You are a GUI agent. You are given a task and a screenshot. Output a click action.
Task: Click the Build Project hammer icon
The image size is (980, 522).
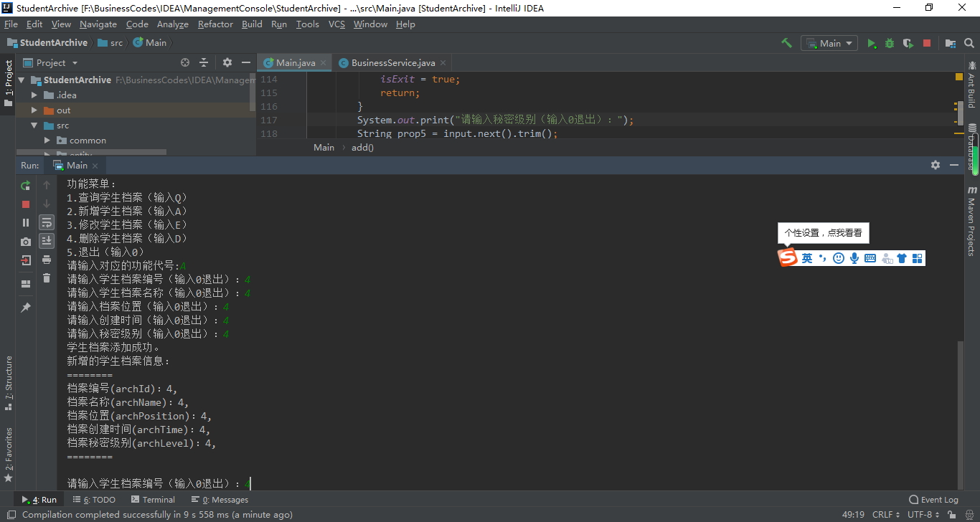(x=786, y=43)
